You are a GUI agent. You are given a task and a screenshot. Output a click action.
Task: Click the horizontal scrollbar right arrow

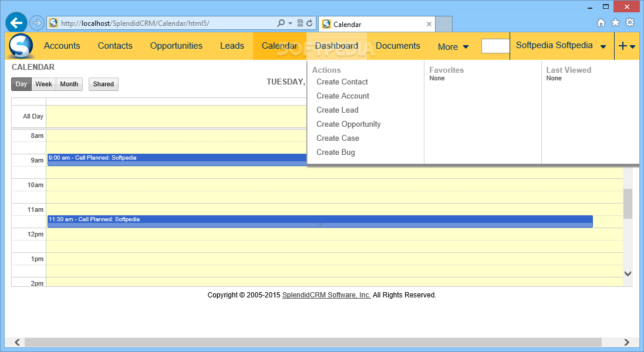pos(626,342)
